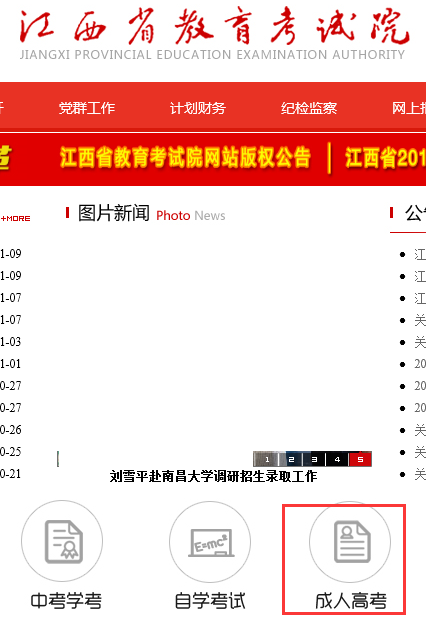The height and width of the screenshot is (622, 426).
Task: Click the English title JIANGXI PROVINCIAL EDUCATION EXAMINATION AUTHORITY
Action: pos(213,55)
